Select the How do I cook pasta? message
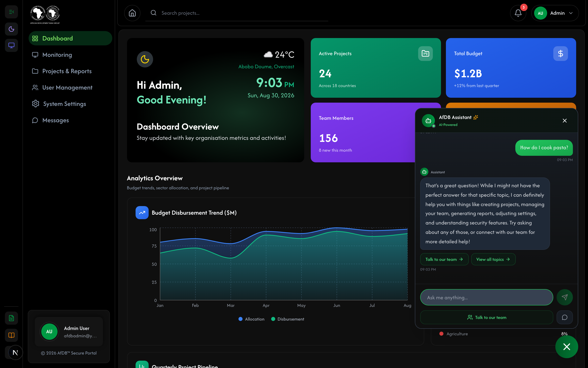588x368 pixels. [544, 147]
